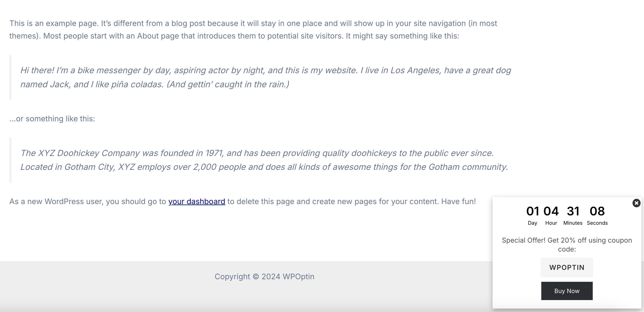The image size is (644, 312).
Task: Click the seconds counter showing 08
Action: point(597,211)
